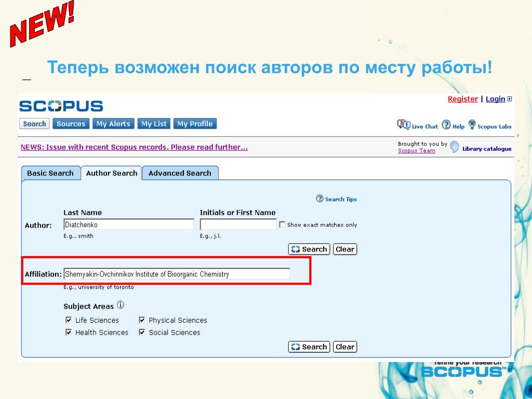The width and height of the screenshot is (532, 399).
Task: Click the Register link
Action: pos(463,99)
